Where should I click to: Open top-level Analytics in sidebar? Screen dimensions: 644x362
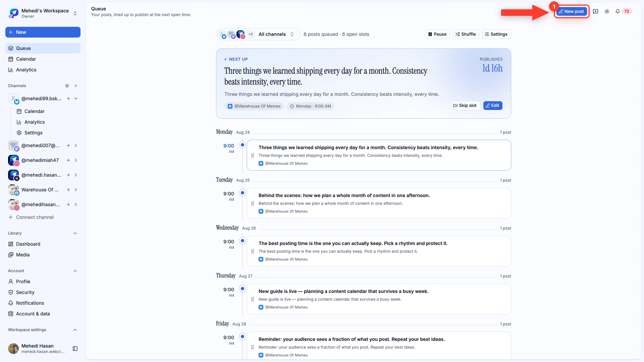43,70
